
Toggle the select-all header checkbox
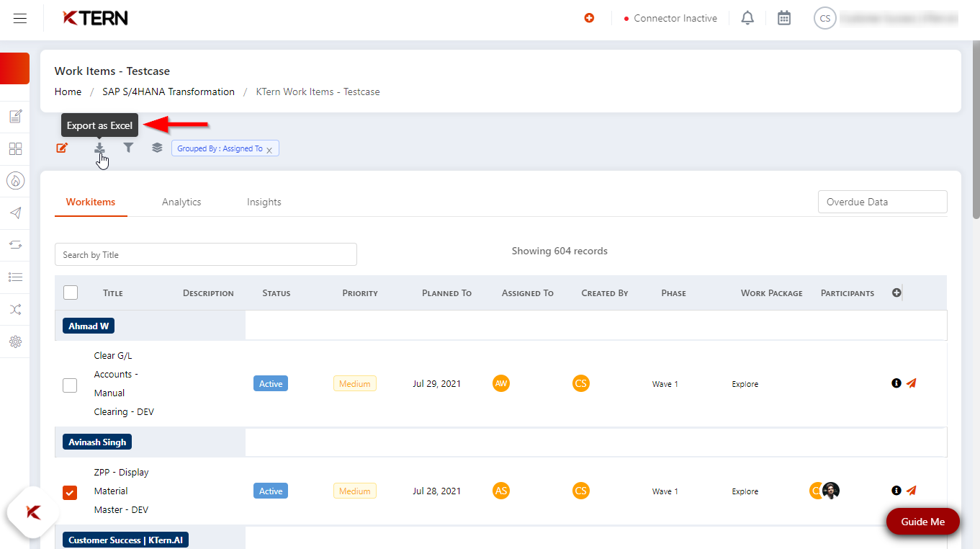coord(71,293)
